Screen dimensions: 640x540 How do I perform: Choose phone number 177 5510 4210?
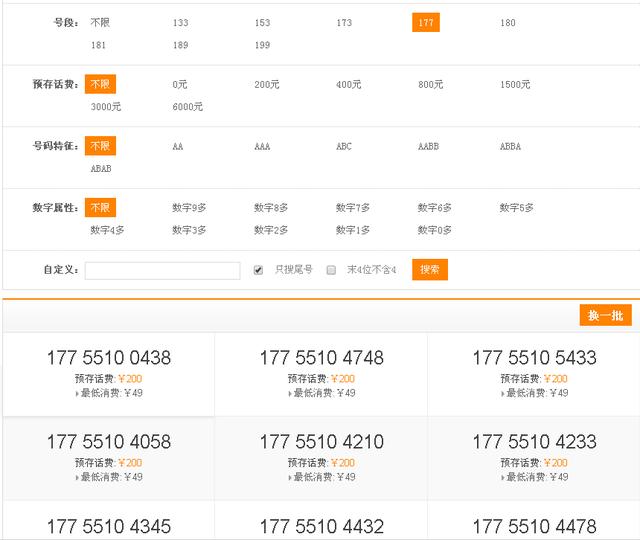(x=321, y=442)
